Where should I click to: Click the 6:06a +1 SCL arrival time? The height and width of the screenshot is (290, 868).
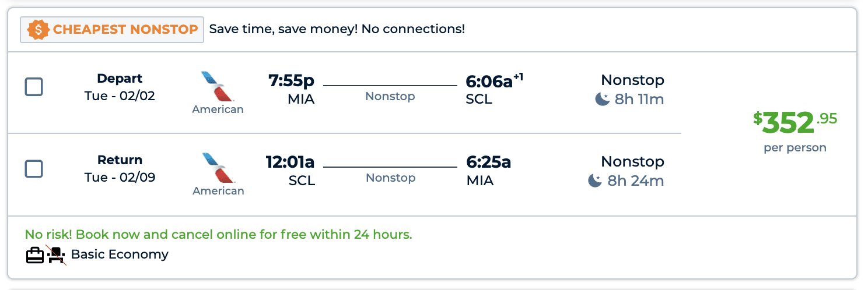tap(494, 90)
